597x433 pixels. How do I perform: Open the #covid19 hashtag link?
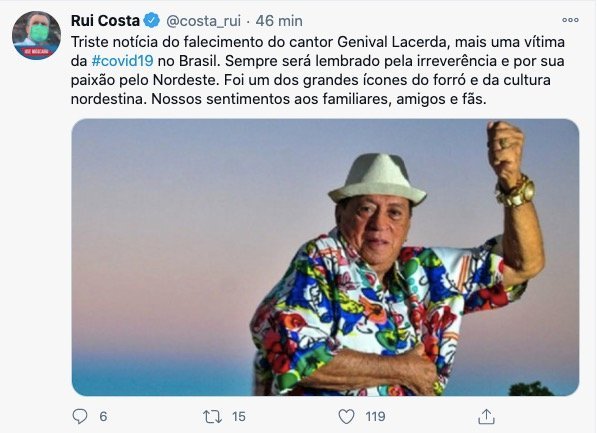pos(122,61)
